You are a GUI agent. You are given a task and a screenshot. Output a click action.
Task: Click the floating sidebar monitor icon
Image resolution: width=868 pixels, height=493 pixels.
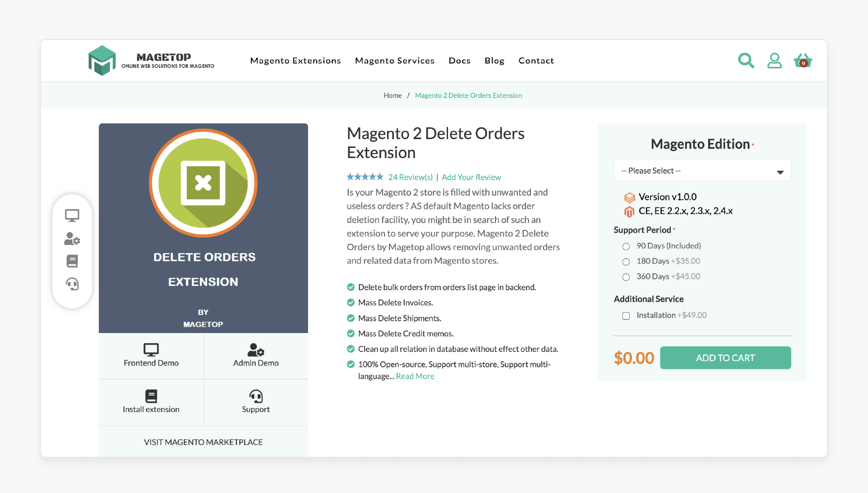pos(72,215)
